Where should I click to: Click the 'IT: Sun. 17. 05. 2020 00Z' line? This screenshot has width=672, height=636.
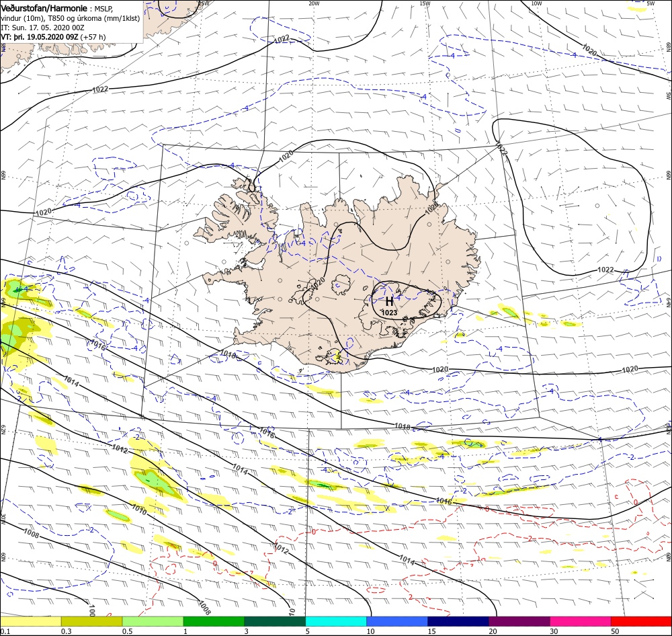tap(42, 28)
